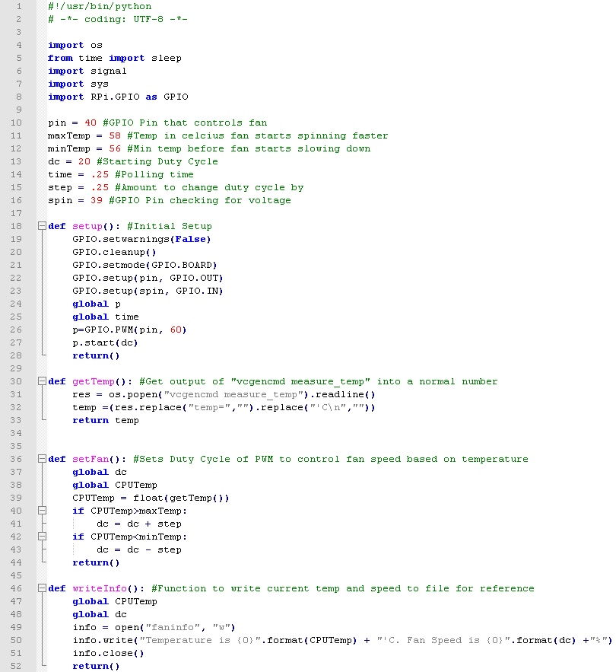Click function name 'setFan' on line 36

90,459
